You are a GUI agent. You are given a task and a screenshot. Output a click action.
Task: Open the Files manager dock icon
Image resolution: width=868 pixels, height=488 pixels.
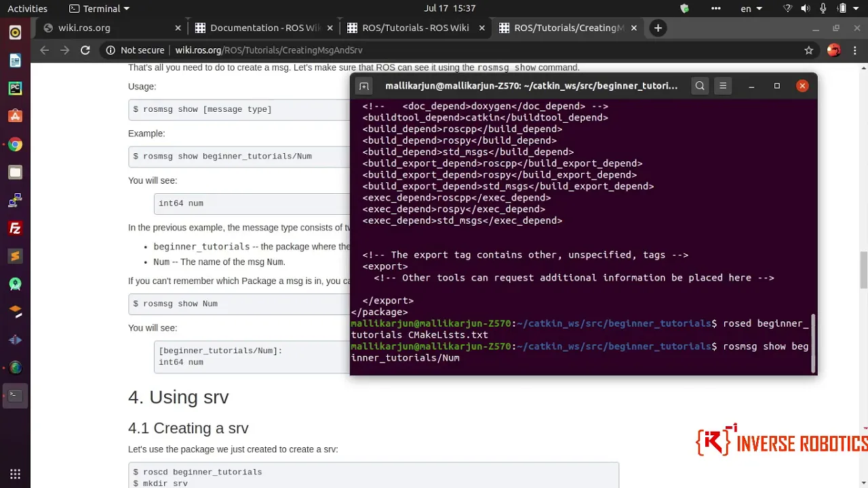pyautogui.click(x=15, y=172)
